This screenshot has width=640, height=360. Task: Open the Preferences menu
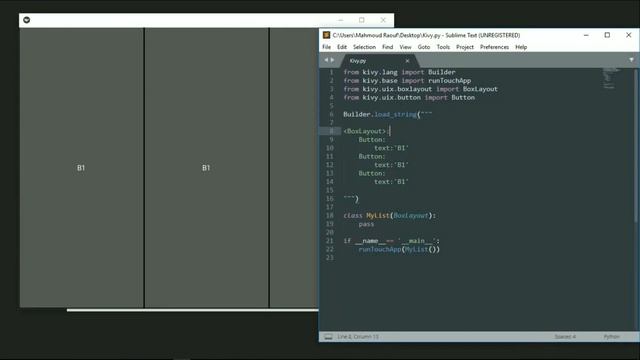(x=494, y=47)
